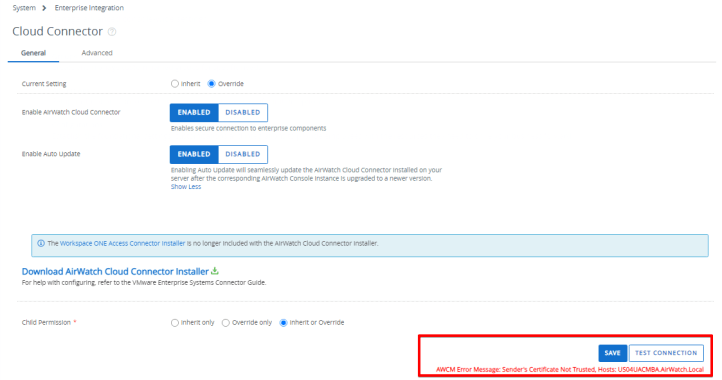Select the Override radio for Current Setting
The height and width of the screenshot is (380, 722).
coord(211,83)
